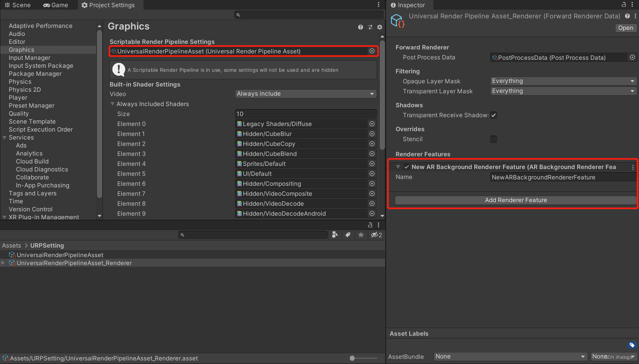Viewport: 639px width, 364px height.
Task: Toggle the favorites star filter in Project window
Action: click(361, 235)
